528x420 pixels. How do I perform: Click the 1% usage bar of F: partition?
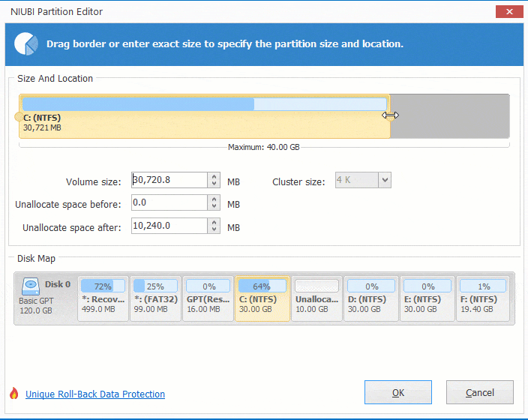(x=483, y=286)
